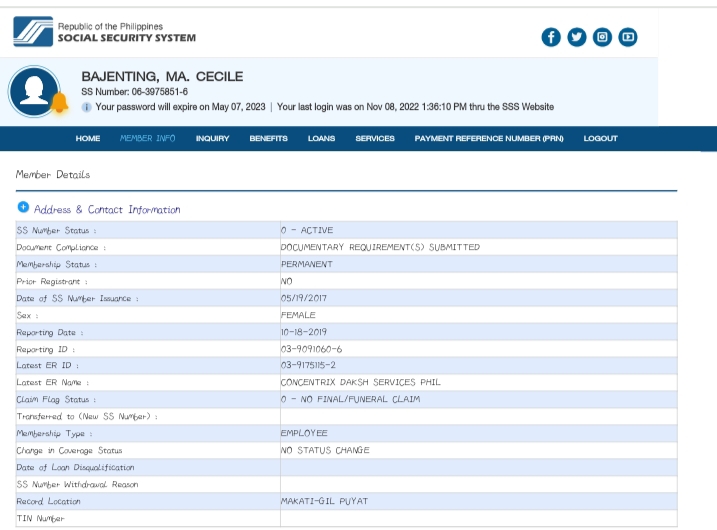Click LOGOUT in the navigation bar
Viewport: 717px width, 530px height.
click(600, 139)
